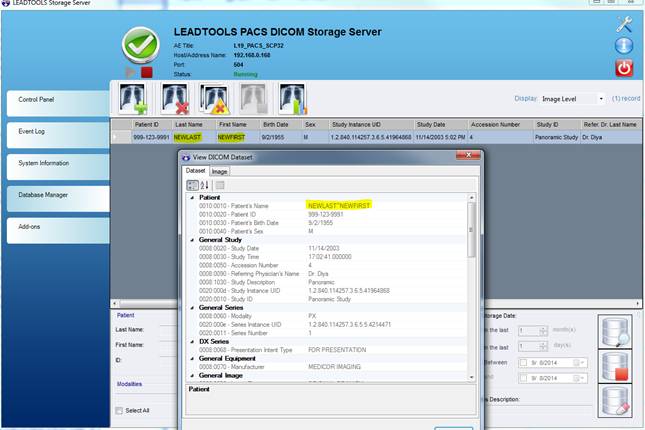
Task: Select Alphabetical sort in dataset toolbar
Action: click(x=204, y=185)
